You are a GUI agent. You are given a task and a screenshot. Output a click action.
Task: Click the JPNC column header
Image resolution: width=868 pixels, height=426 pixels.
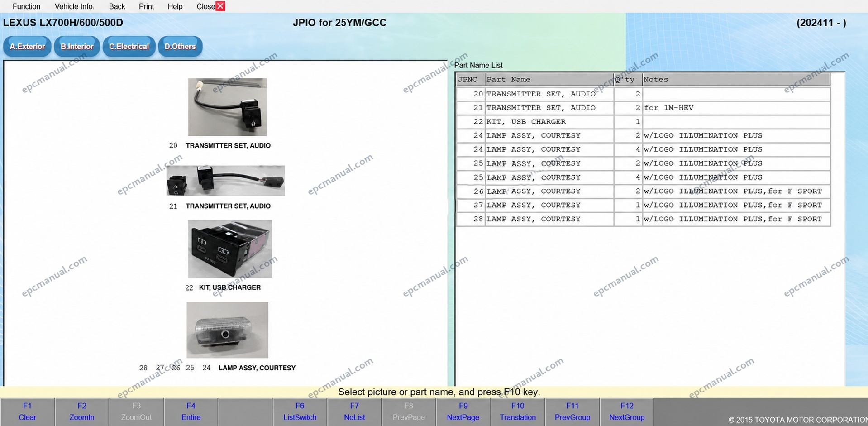click(471, 80)
